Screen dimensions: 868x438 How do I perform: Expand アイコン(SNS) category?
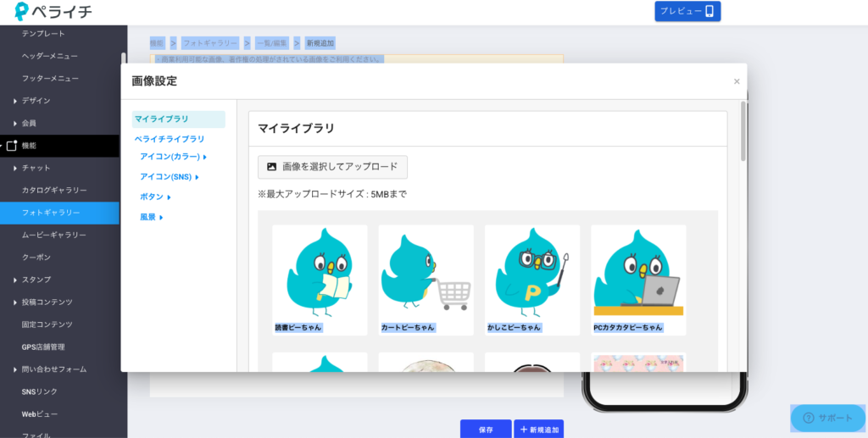point(169,176)
